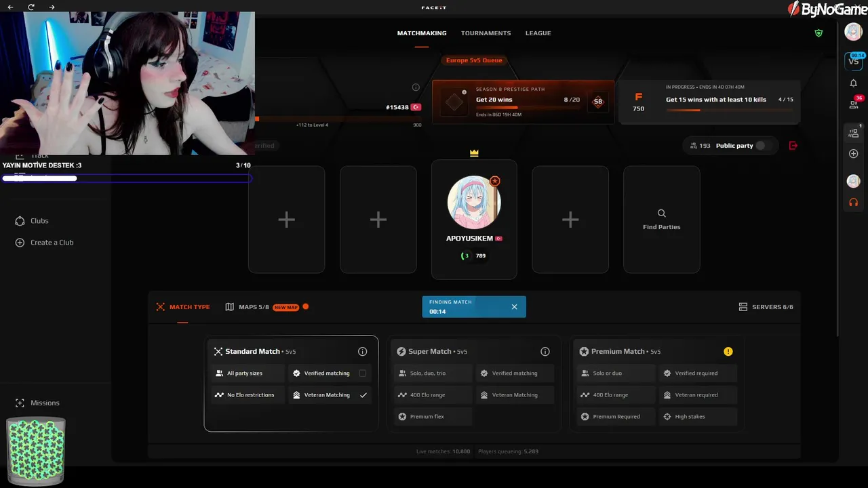Open APOYUSIKEM player card avatar
The image size is (868, 488).
[474, 202]
